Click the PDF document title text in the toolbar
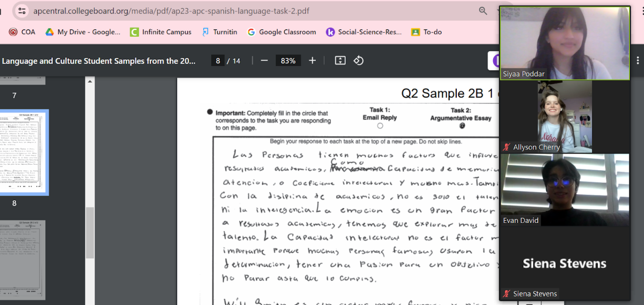Screen dimensions: 644x305 tap(99, 61)
